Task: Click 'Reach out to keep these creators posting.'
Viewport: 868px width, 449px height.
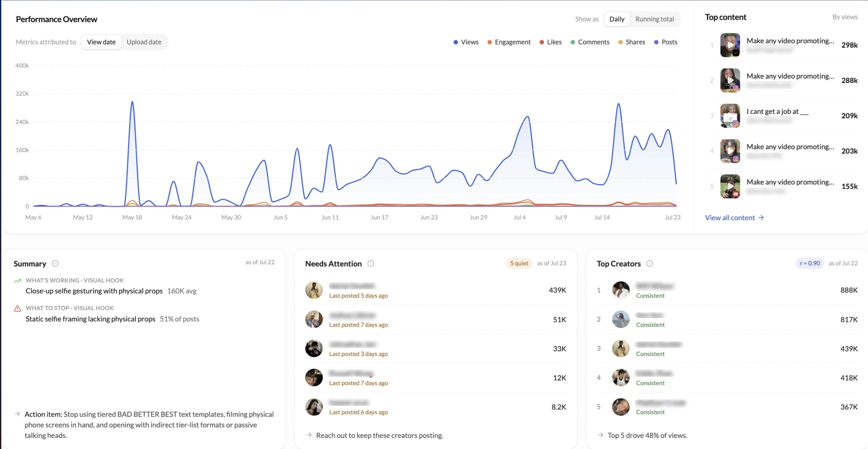Action: click(379, 435)
